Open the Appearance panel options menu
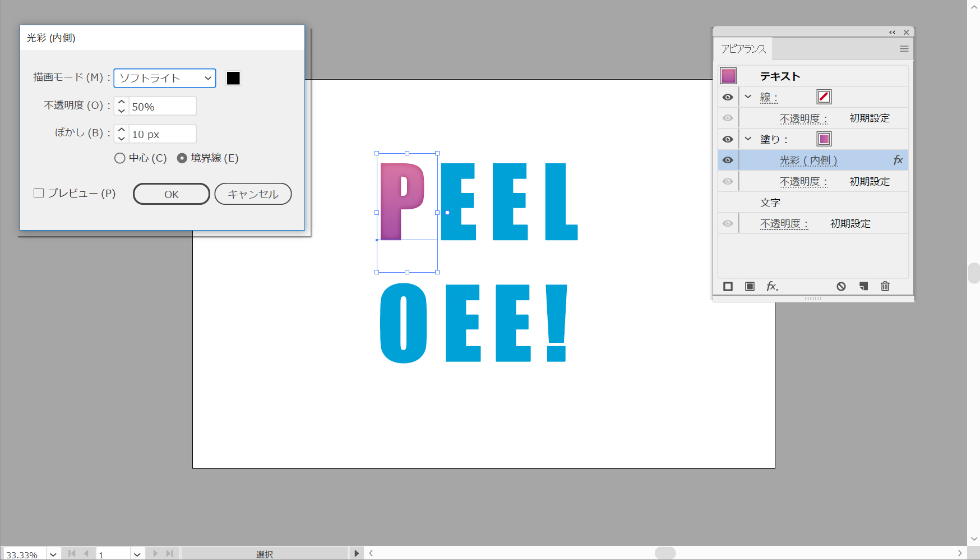 904,49
